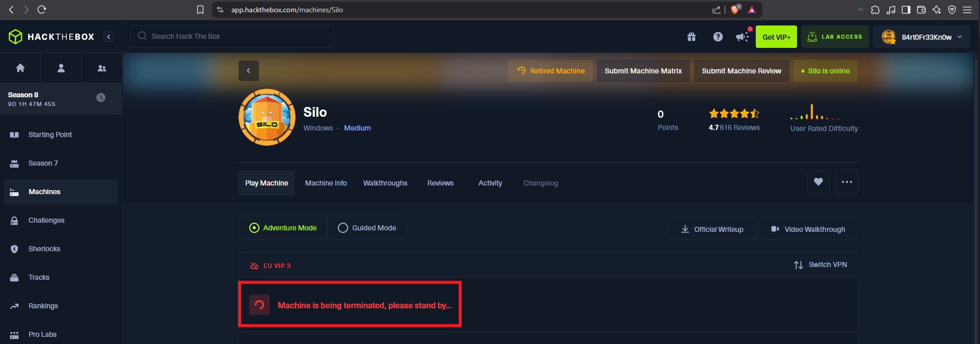Open Brave Wallet icon
The image size is (980, 344).
pos(921,10)
